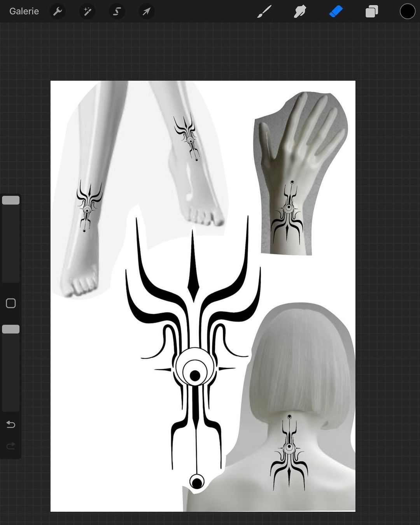Click the hand mannequin image
Screen dimensions: 420x525
coord(300,173)
